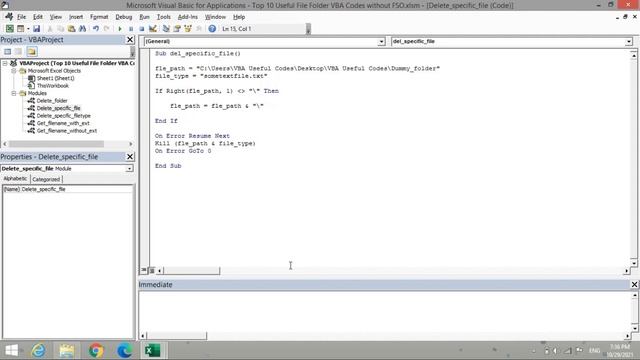Click the Insert UserForm toolbar icon
Image resolution: width=640 pixels, height=360 pixels.
(20, 29)
